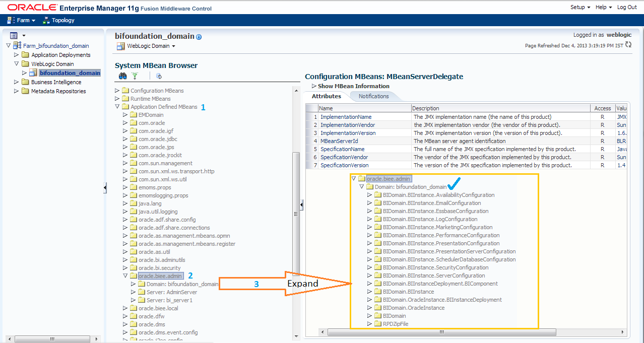
Task: Expand the Server: AdminServer node
Action: [134, 292]
